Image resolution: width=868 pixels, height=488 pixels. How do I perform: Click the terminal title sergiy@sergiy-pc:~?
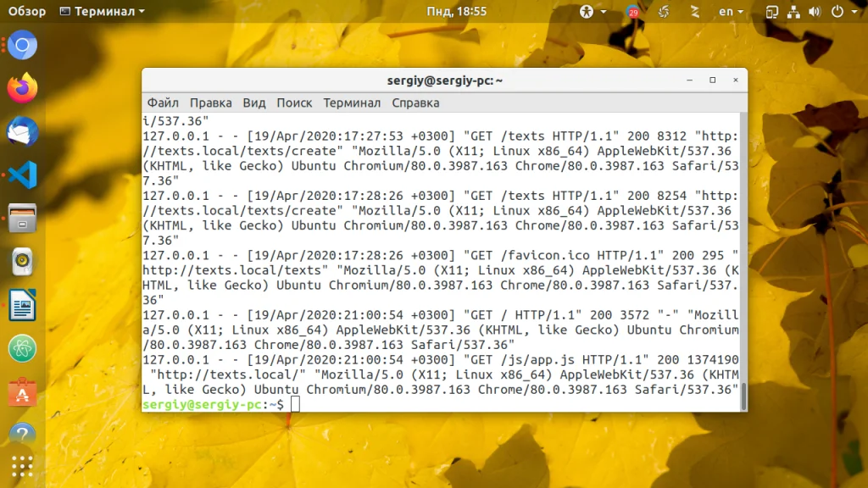tap(444, 80)
